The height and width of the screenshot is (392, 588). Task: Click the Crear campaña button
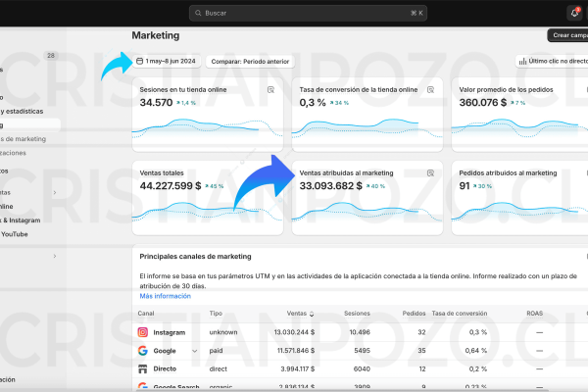567,35
